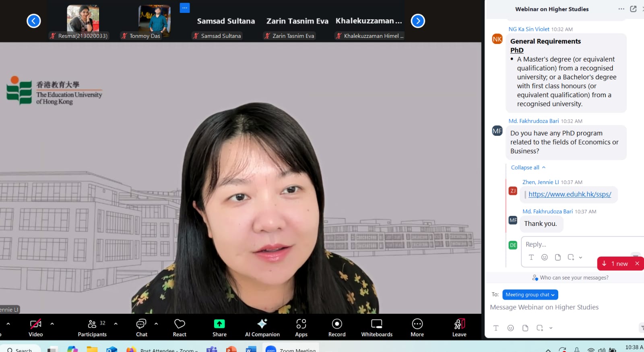Click the ZJ avatar in chat thread
Image resolution: width=644 pixels, height=352 pixels.
[x=513, y=191]
